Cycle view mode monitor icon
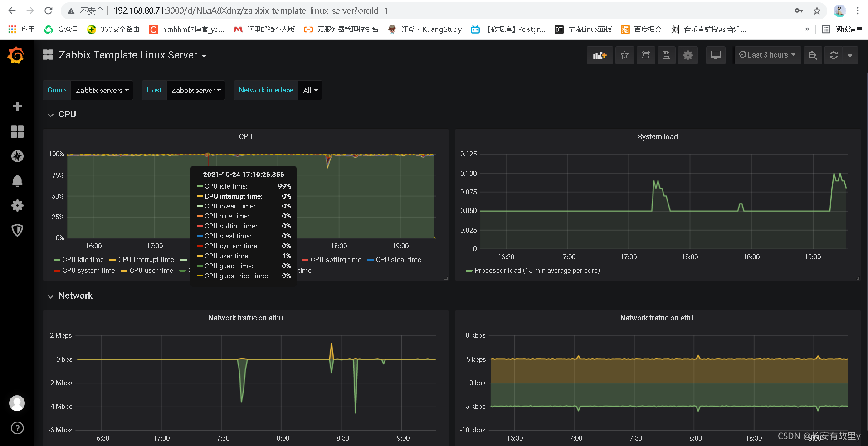This screenshot has height=446, width=868. [x=716, y=55]
